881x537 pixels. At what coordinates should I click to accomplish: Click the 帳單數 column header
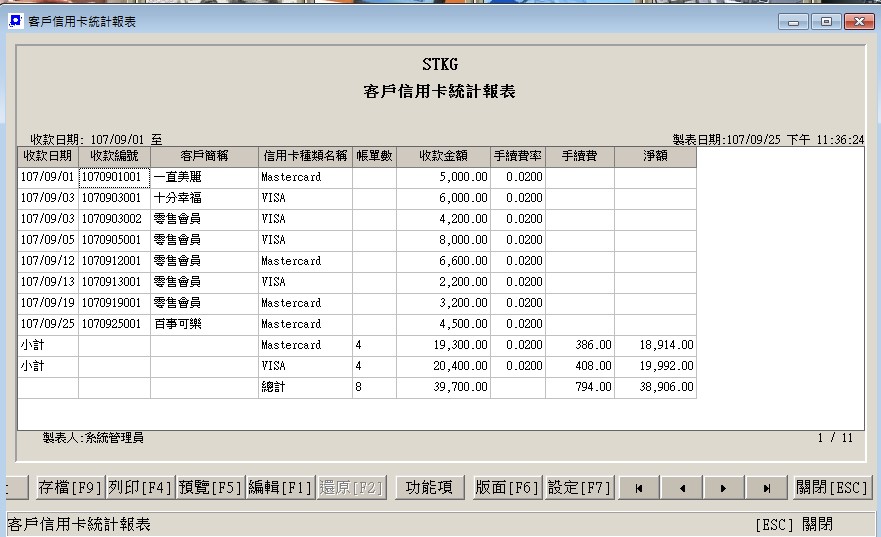[x=374, y=156]
